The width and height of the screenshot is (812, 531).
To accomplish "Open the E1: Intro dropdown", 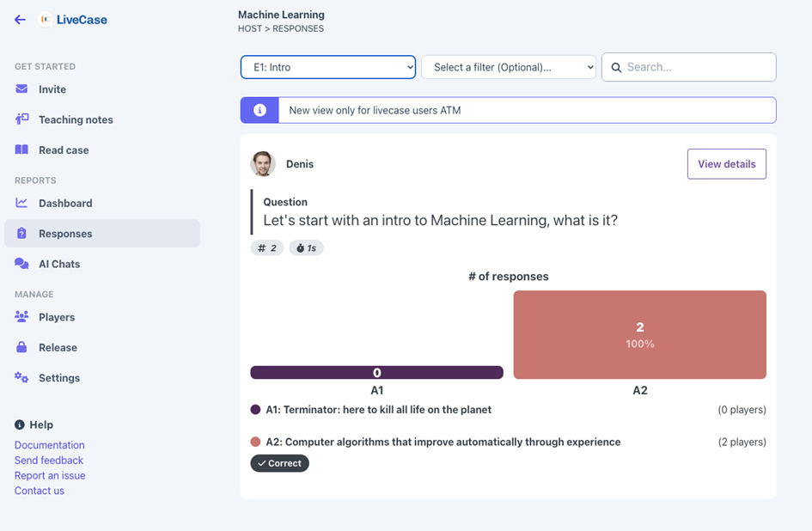I will tap(327, 67).
